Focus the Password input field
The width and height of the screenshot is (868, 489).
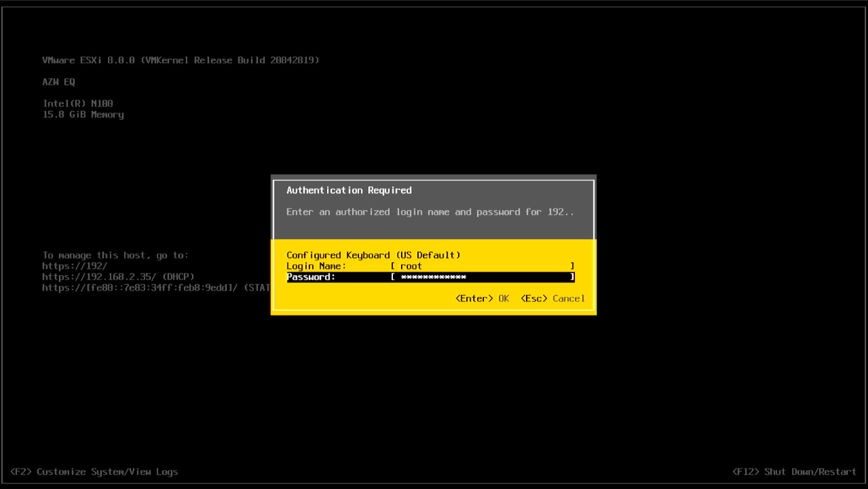482,277
